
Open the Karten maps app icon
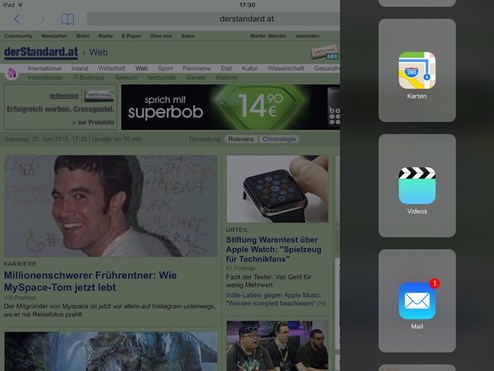(x=417, y=70)
